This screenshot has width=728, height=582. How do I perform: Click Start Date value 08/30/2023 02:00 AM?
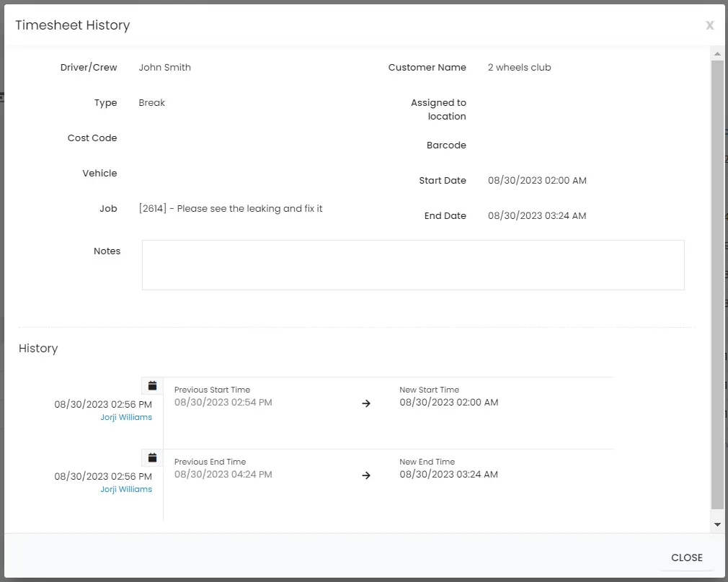click(537, 181)
